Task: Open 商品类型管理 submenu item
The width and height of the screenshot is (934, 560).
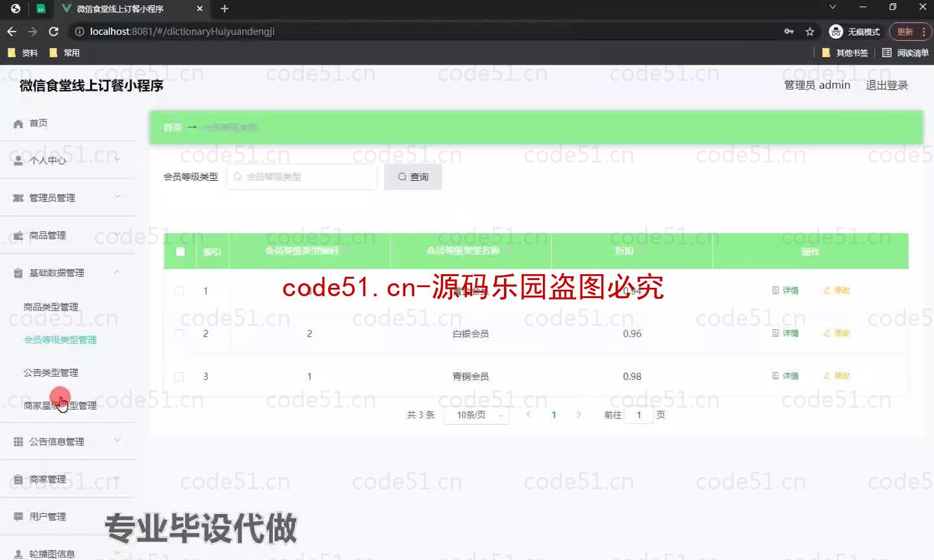Action: [x=51, y=307]
